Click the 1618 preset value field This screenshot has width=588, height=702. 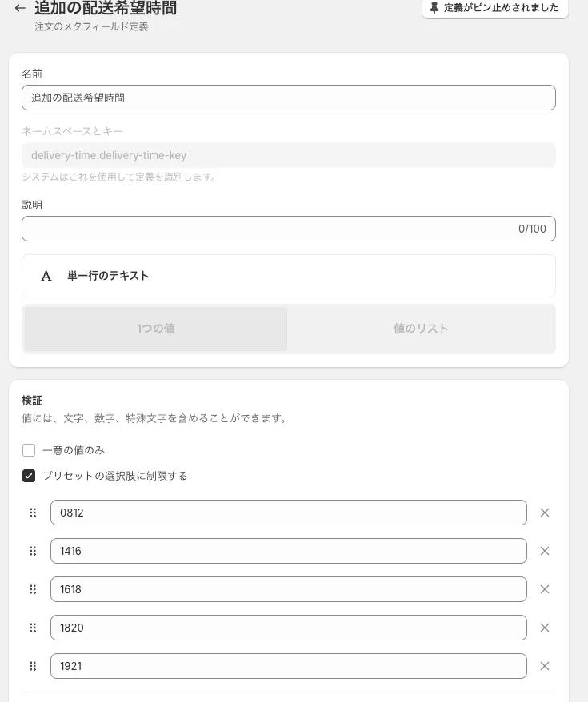[x=288, y=589]
